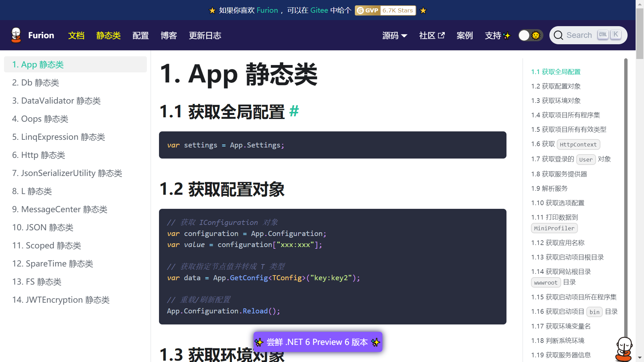The image size is (644, 362).
Task: Click the anchor link for section 1.1
Action: click(x=294, y=112)
